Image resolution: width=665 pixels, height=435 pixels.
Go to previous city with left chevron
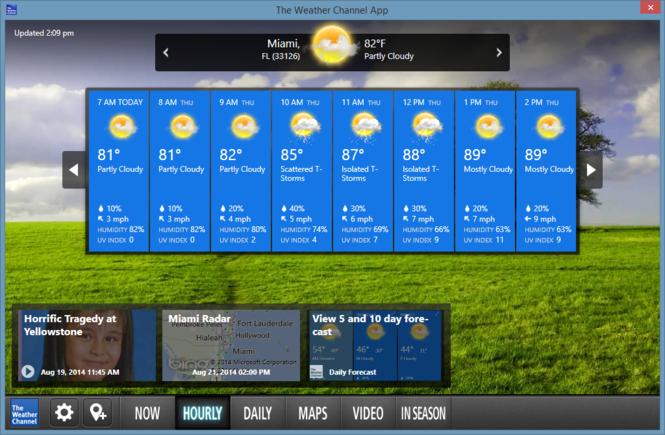(x=166, y=53)
